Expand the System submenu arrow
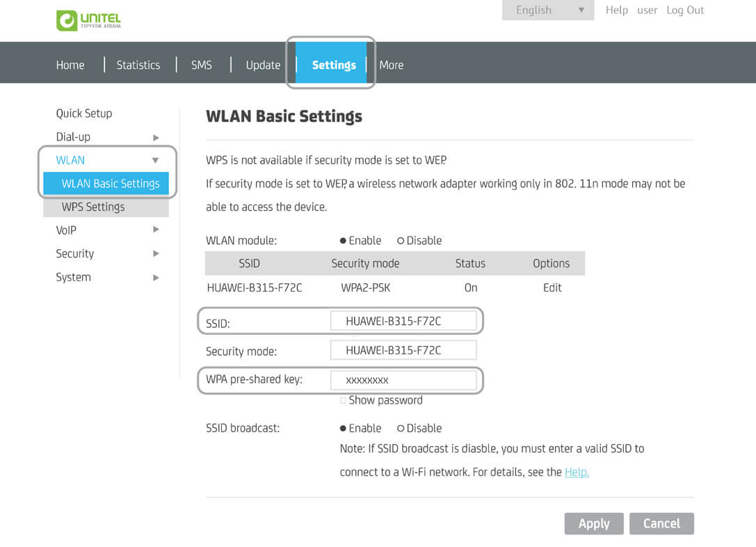Viewport: 756px width, 547px height. pos(156,278)
